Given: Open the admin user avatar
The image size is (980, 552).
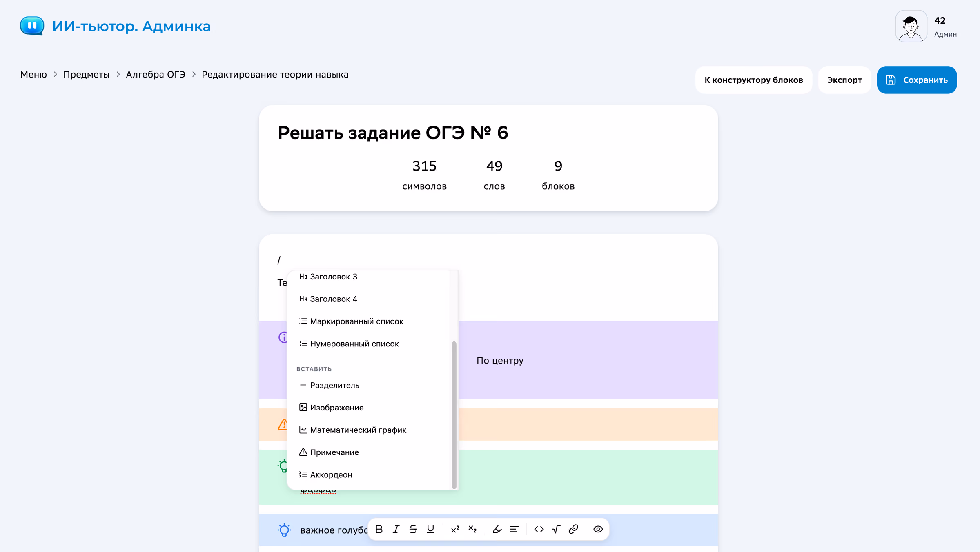Looking at the screenshot, I should pos(911,26).
